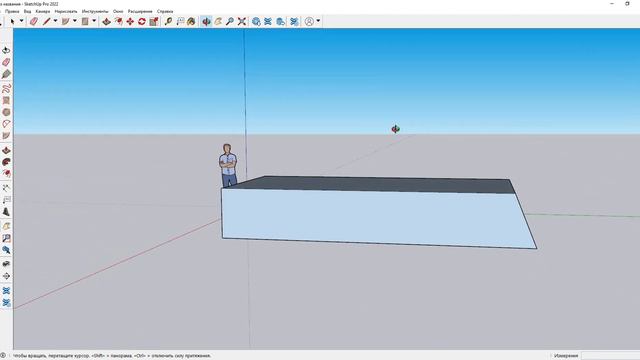Select the Move tool with red arrows
640x360 pixels.
(x=130, y=21)
